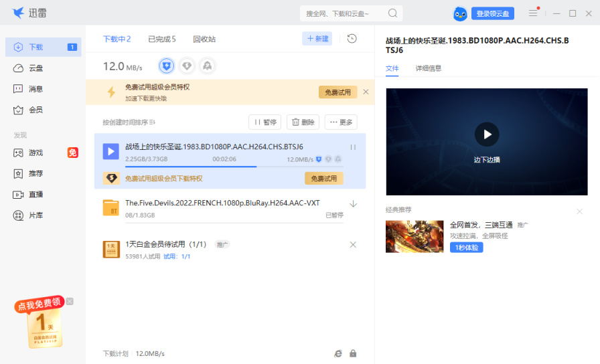
Task: Click 1天白金会员待试用 (1/1) row title
Action: [165, 244]
